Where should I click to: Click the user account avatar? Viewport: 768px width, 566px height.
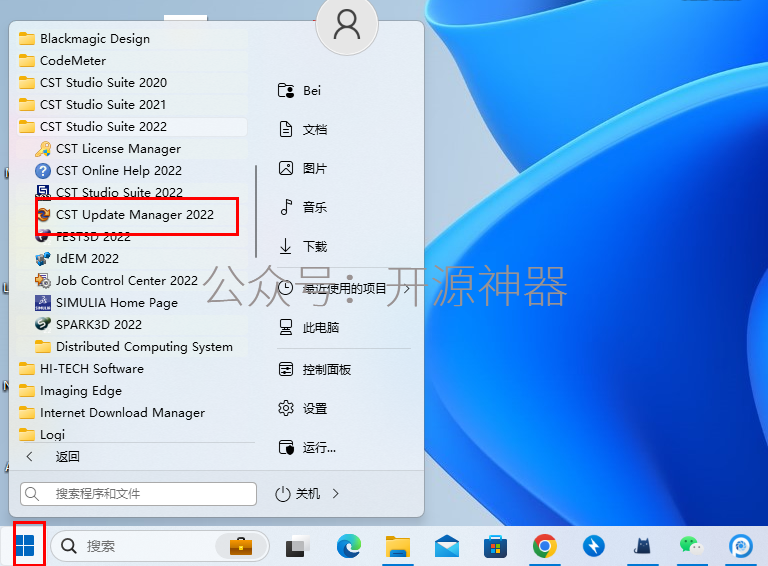coord(347,25)
